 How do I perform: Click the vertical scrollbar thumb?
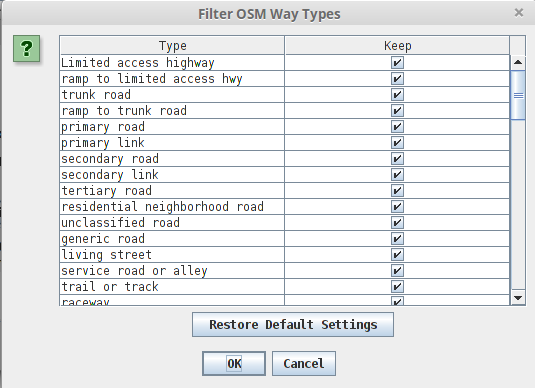pyautogui.click(x=518, y=95)
